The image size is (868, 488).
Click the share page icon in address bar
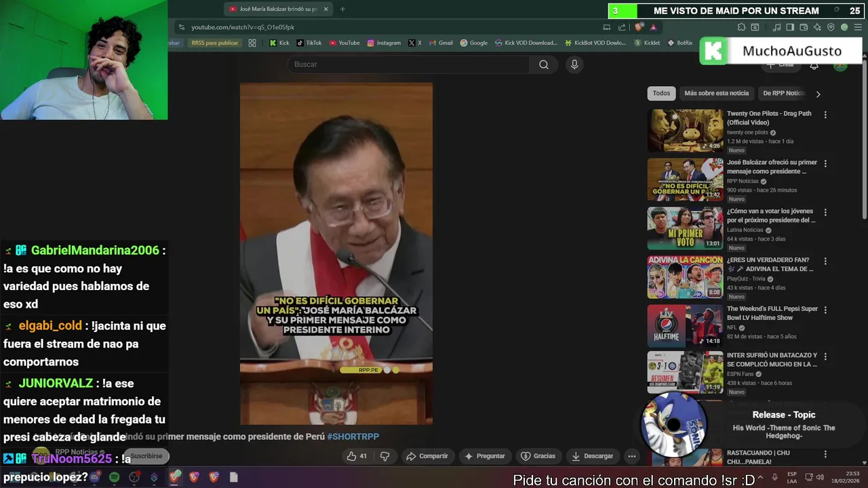tap(622, 27)
